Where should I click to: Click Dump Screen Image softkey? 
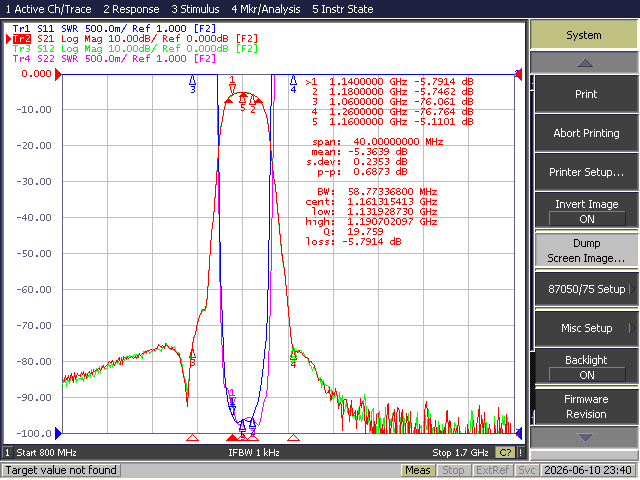click(x=586, y=251)
